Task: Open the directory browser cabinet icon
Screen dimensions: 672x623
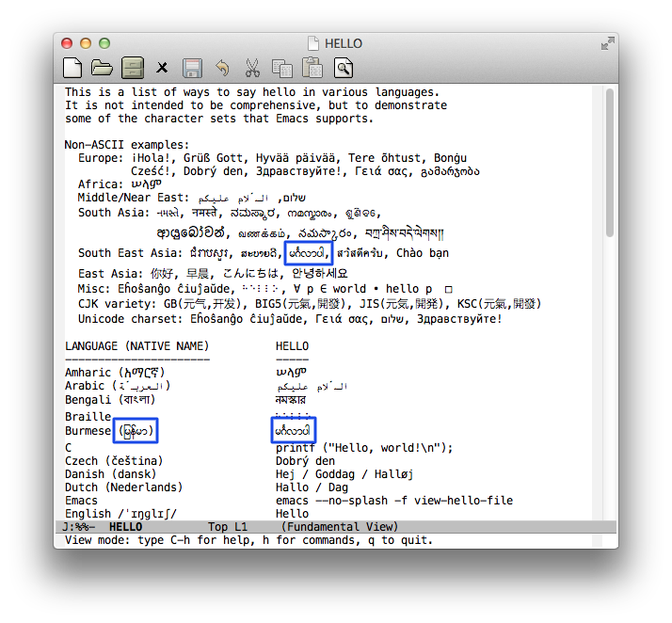Action: pyautogui.click(x=132, y=68)
